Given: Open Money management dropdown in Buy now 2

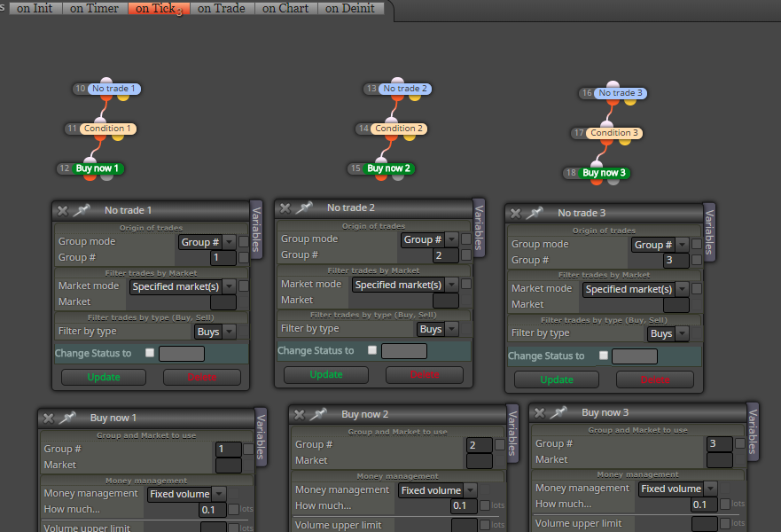Looking at the screenshot, I should pos(438,490).
